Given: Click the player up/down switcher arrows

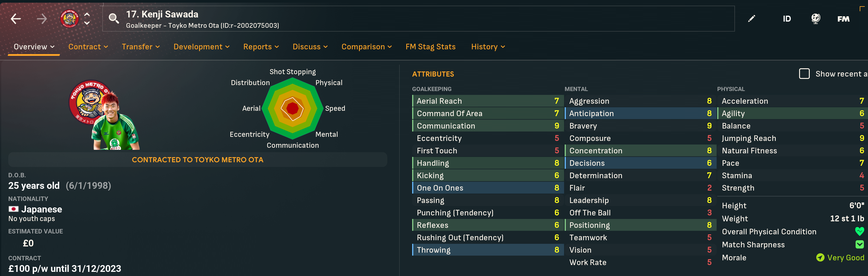Looking at the screenshot, I should pos(87,19).
